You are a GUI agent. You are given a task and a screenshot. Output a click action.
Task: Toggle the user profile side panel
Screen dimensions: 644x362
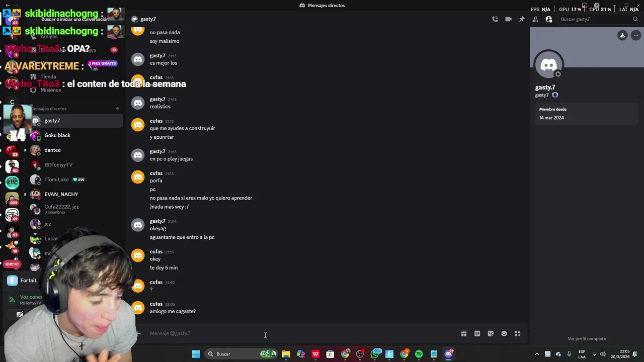[549, 19]
